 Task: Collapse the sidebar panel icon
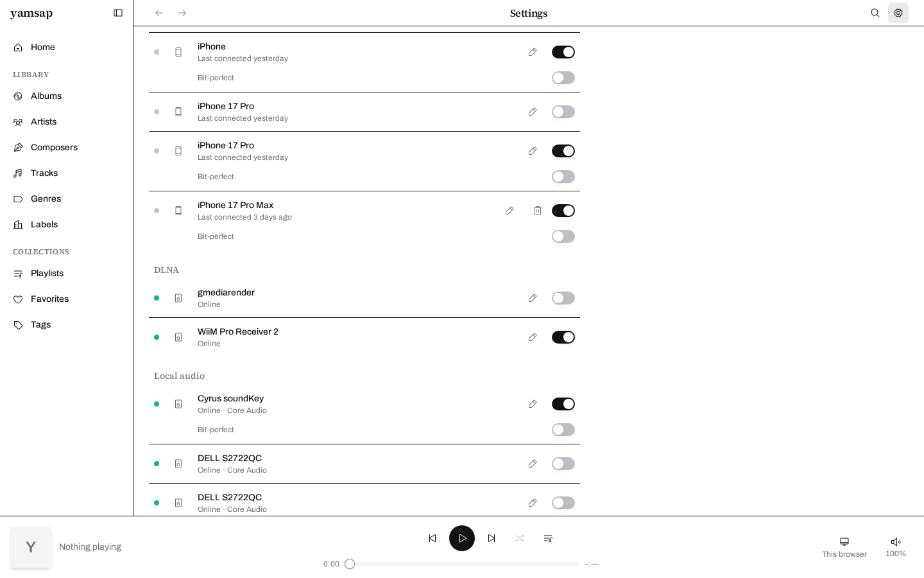[118, 13]
